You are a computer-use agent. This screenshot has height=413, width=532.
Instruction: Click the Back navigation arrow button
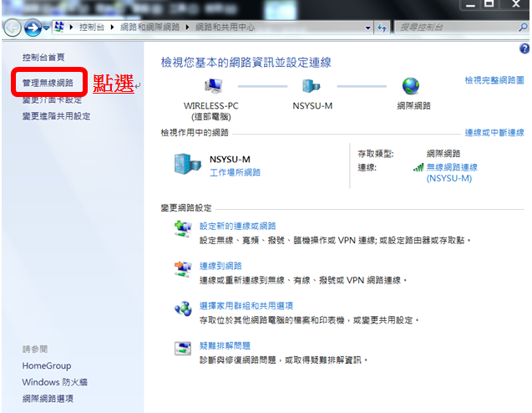[x=13, y=28]
